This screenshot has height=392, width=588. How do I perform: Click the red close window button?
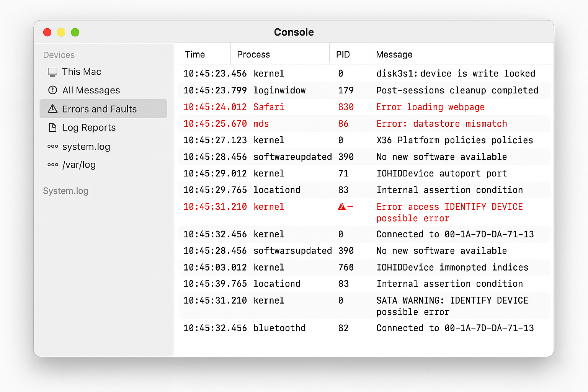[47, 32]
